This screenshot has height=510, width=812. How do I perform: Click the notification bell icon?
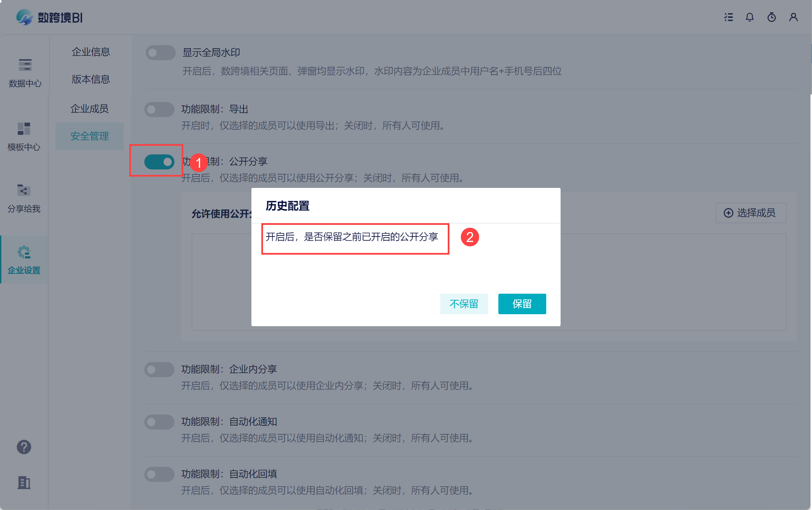coord(749,17)
